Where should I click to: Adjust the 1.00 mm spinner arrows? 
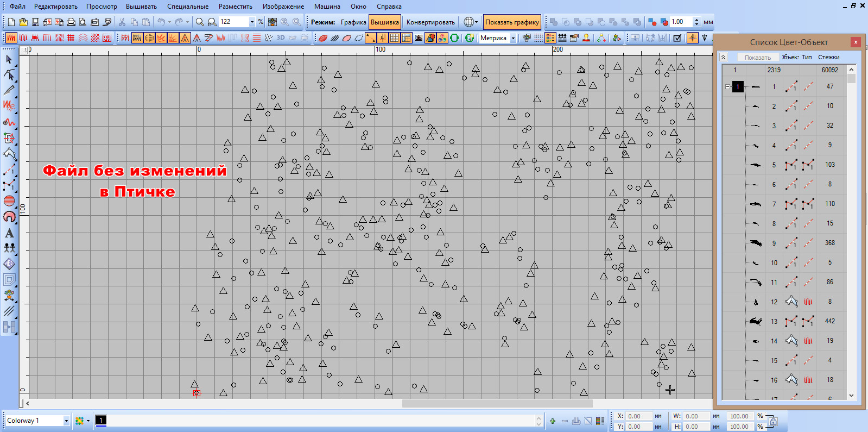pyautogui.click(x=696, y=22)
